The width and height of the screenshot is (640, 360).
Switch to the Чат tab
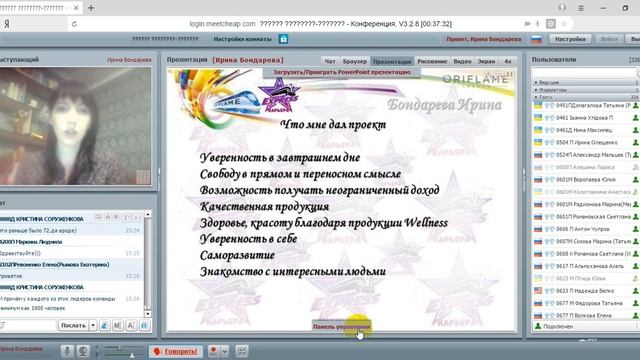(330, 61)
